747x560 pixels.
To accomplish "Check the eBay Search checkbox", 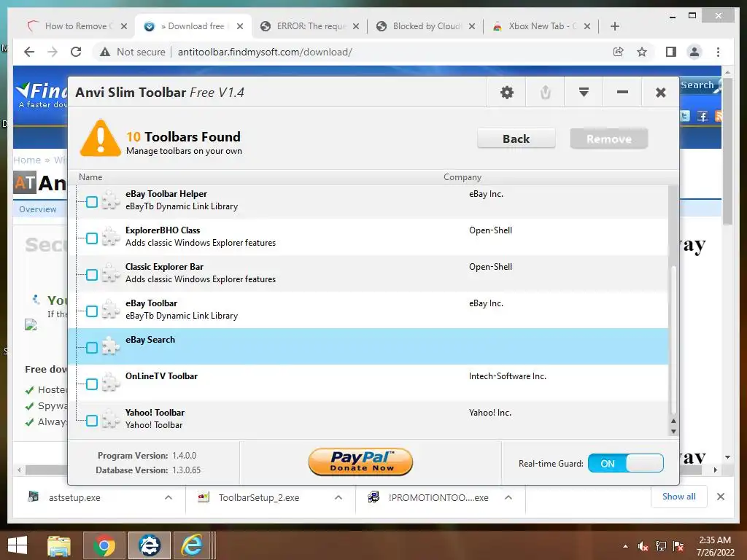I will (92, 348).
